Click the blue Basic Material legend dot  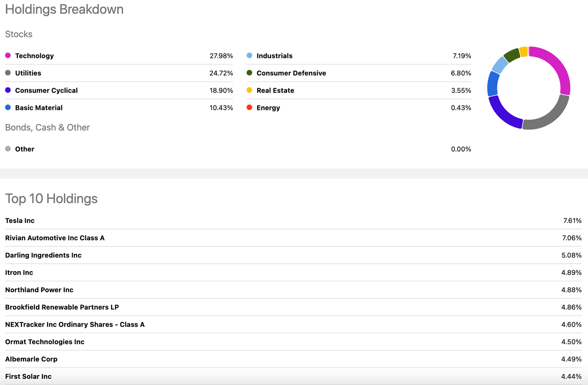(x=8, y=107)
